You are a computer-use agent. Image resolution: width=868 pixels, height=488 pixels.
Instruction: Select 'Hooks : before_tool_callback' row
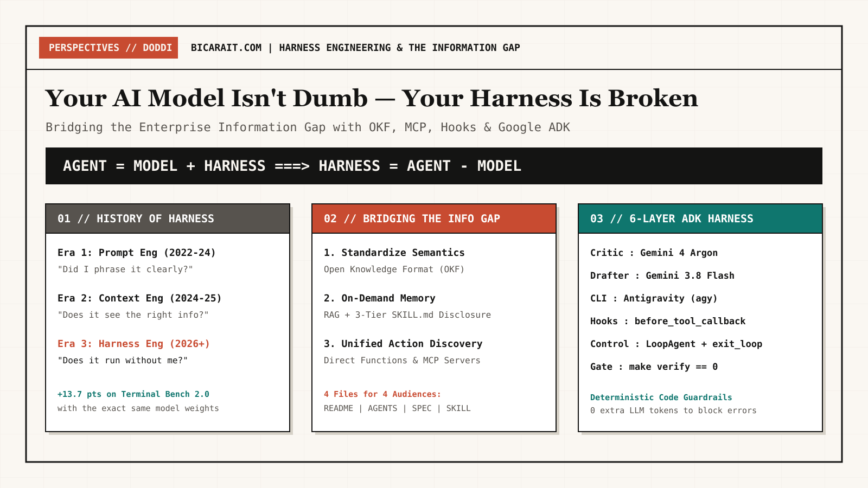pos(668,321)
